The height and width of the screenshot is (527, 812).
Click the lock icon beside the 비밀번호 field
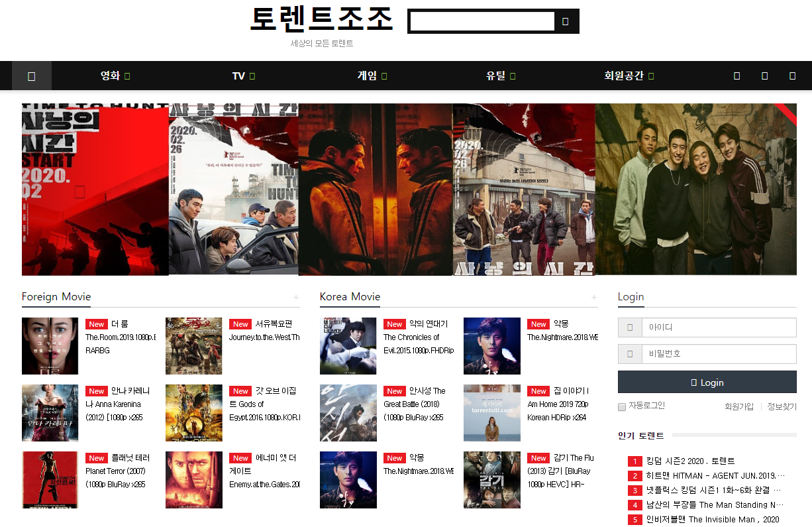tap(630, 354)
